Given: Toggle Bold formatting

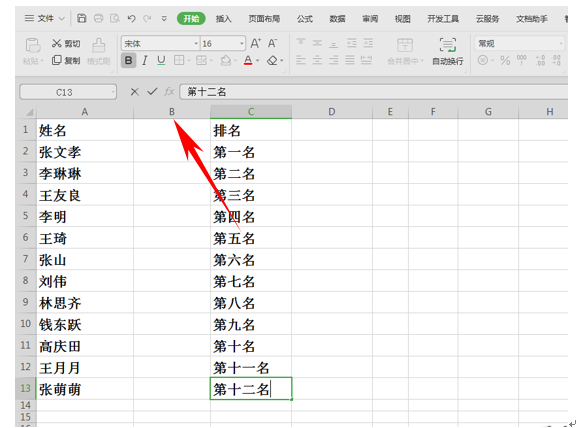Looking at the screenshot, I should (x=129, y=60).
